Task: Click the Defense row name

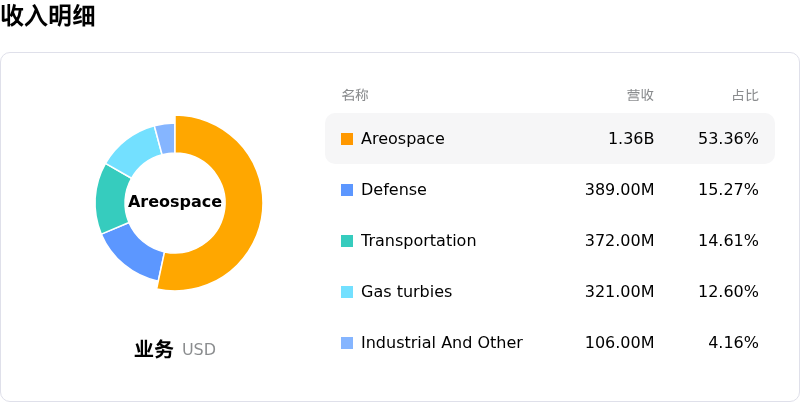Action: (x=393, y=190)
